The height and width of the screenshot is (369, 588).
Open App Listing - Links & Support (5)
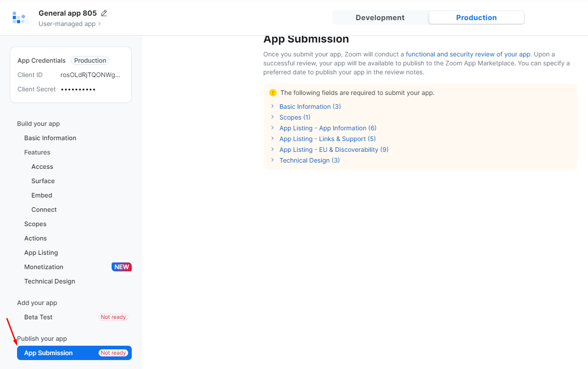[328, 139]
